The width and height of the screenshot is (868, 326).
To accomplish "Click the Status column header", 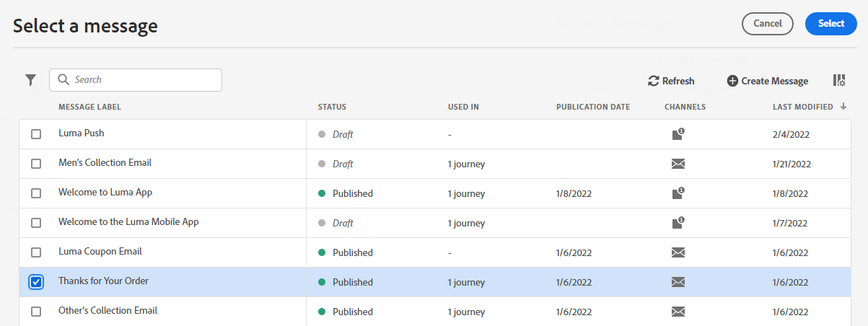I will point(332,107).
